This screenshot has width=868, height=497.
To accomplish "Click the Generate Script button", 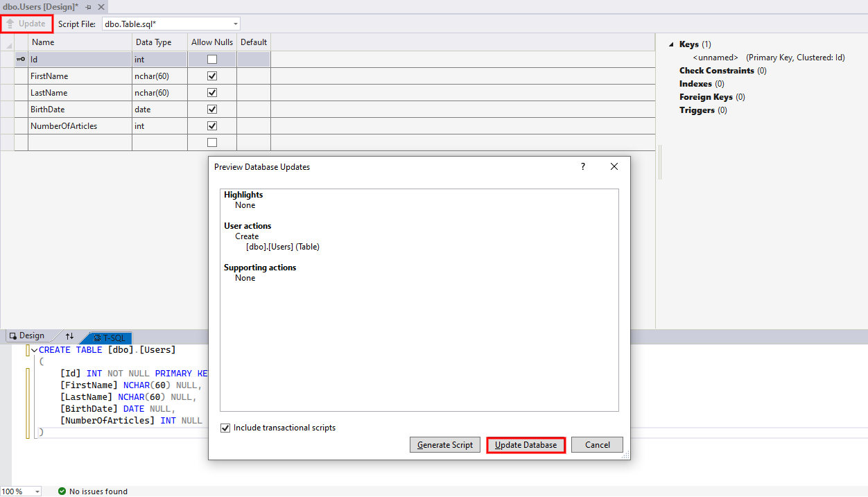I will (444, 445).
